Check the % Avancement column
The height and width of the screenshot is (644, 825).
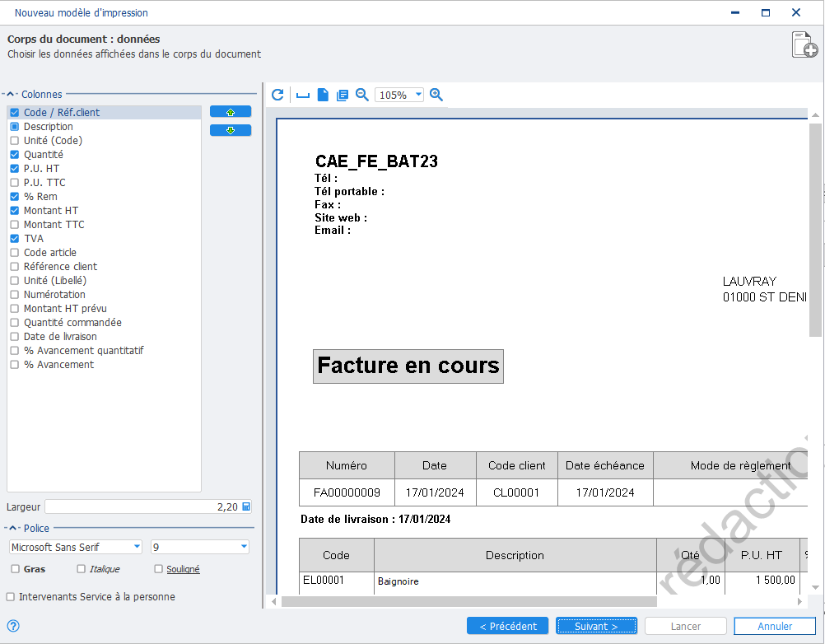pyautogui.click(x=15, y=365)
